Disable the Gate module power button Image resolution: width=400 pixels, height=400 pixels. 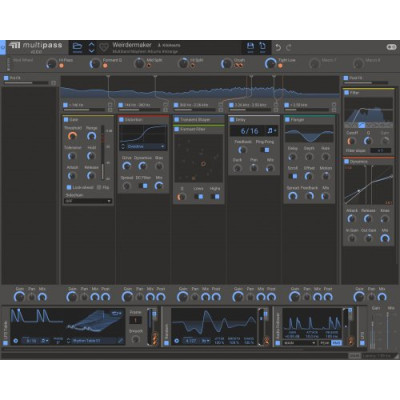tap(66, 119)
